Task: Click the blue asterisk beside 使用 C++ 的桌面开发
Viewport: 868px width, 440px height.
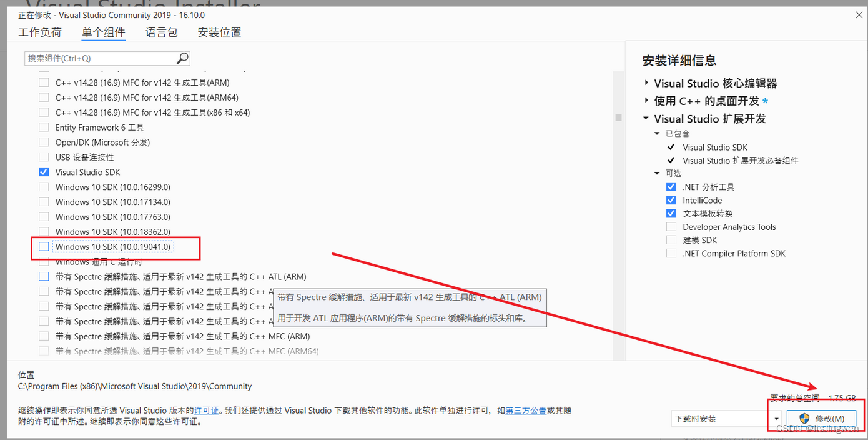Action: click(x=766, y=101)
